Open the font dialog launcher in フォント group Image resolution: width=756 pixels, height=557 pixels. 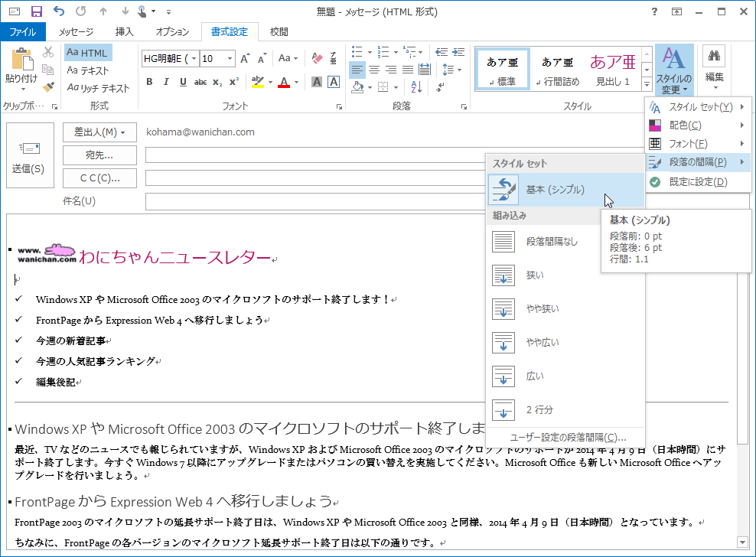[339, 106]
